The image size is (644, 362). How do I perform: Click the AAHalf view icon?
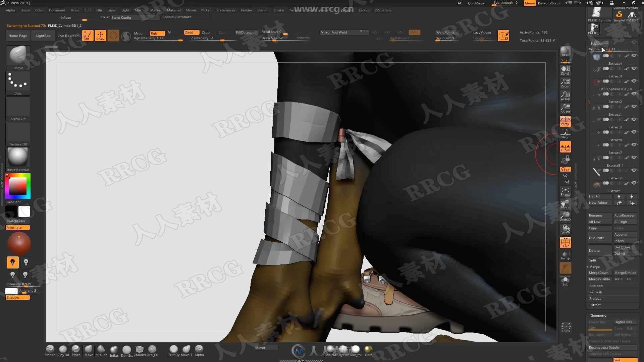[565, 109]
